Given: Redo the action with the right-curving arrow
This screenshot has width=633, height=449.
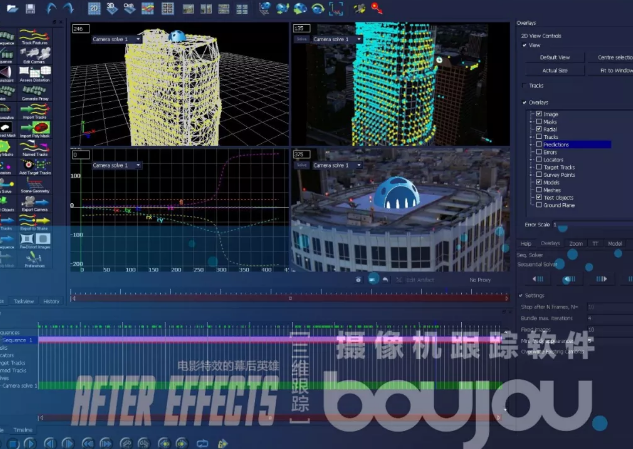Looking at the screenshot, I should pos(68,8).
